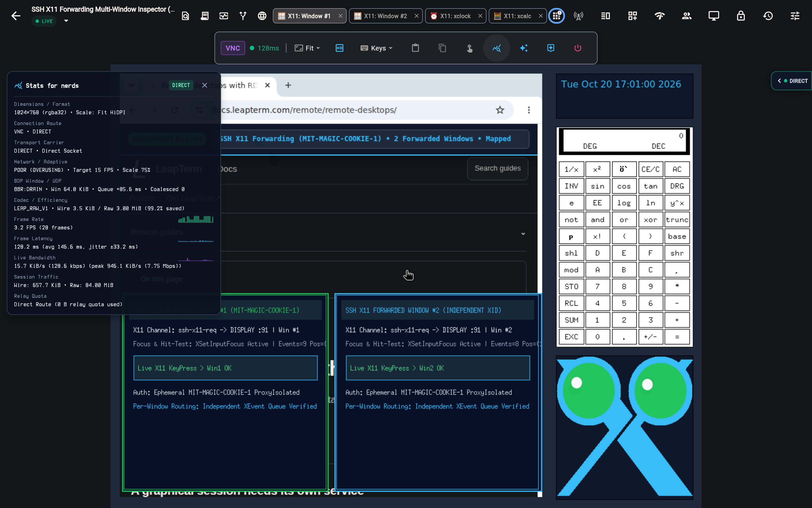Image resolution: width=812 pixels, height=508 pixels.
Task: Open the Fit scaling dropdown
Action: (307, 48)
